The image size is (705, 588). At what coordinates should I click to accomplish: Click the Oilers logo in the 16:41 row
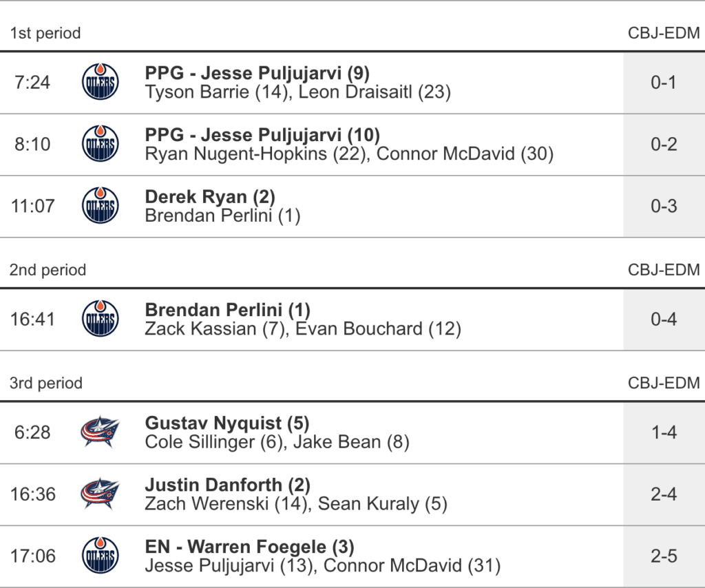coord(100,319)
